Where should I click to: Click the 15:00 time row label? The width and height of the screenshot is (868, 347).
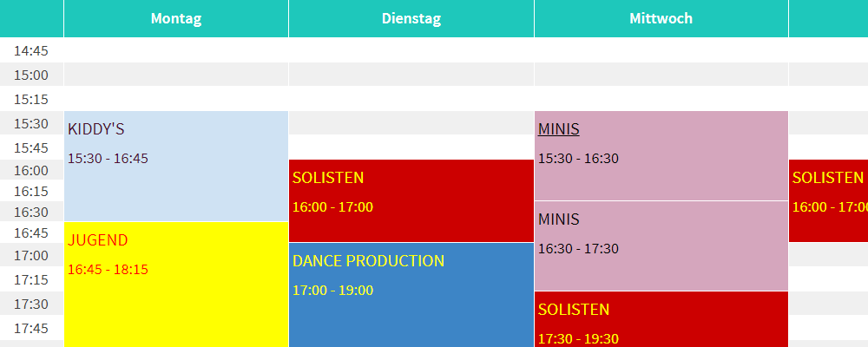click(x=31, y=75)
